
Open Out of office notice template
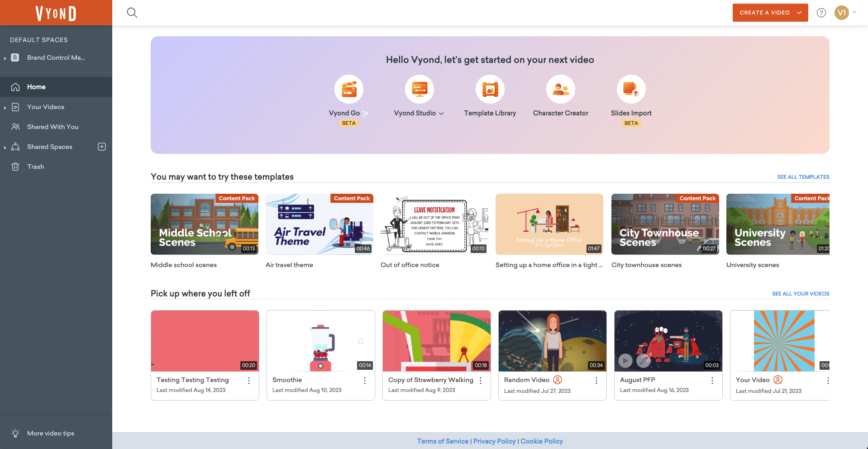point(434,224)
